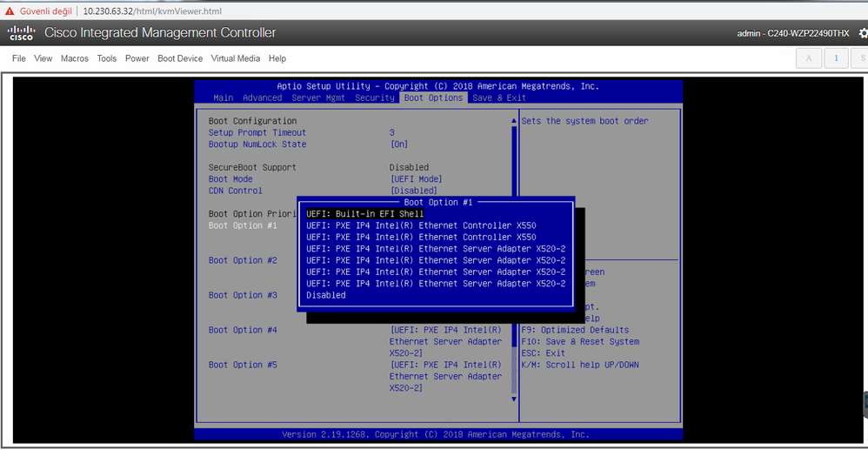868x450 pixels.
Task: Click the Boot Configuration heading
Action: tap(252, 121)
